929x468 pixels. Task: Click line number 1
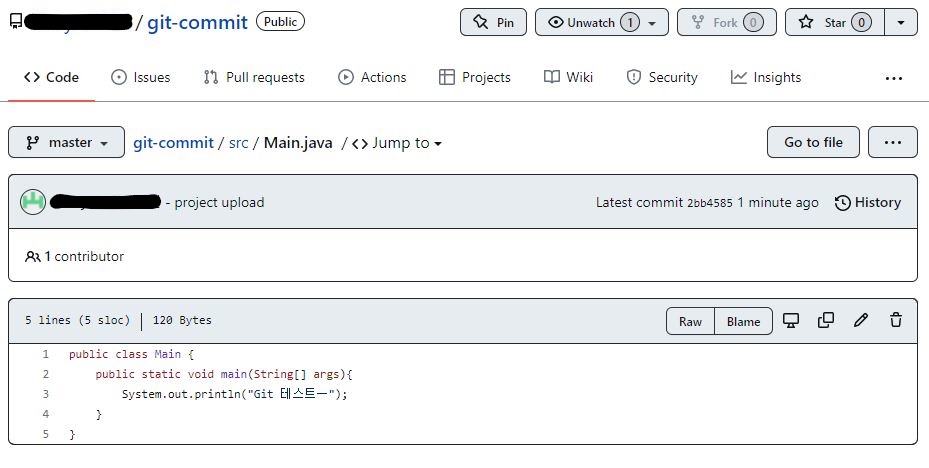tap(46, 354)
